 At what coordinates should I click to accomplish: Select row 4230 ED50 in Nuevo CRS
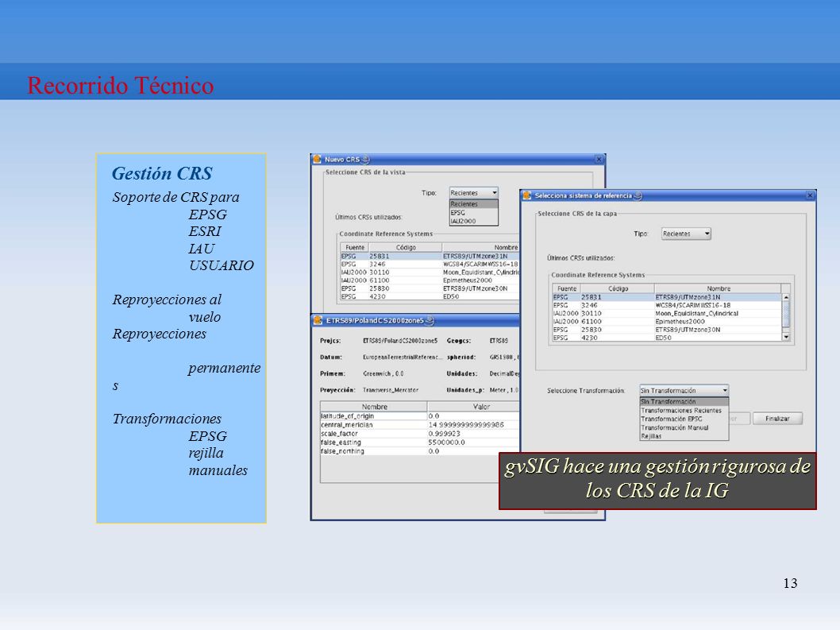[430, 296]
